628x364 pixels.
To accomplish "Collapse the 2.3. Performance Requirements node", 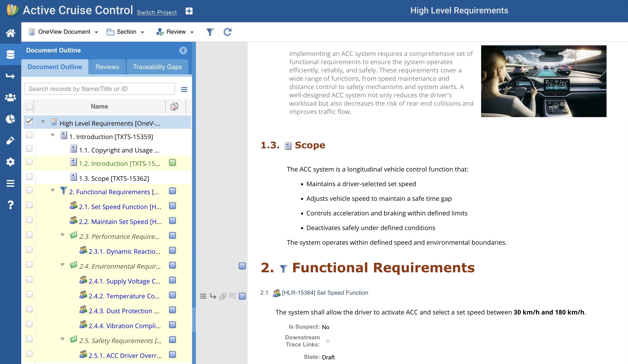I will coord(62,235).
